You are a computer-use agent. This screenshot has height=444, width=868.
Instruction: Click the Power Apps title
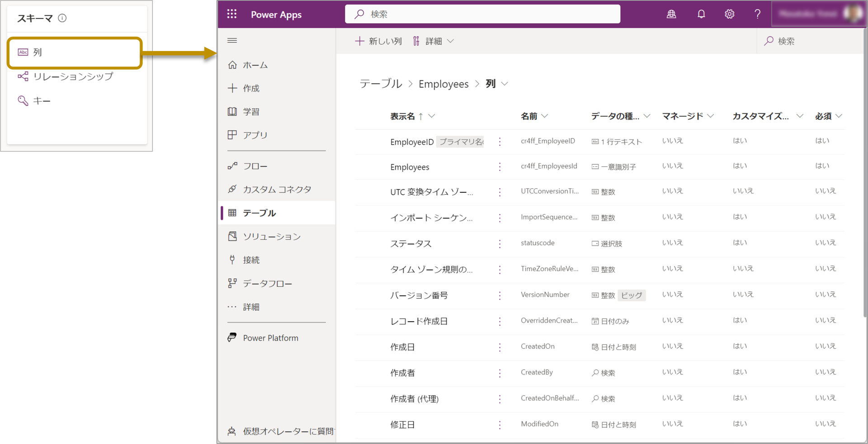pyautogui.click(x=276, y=14)
